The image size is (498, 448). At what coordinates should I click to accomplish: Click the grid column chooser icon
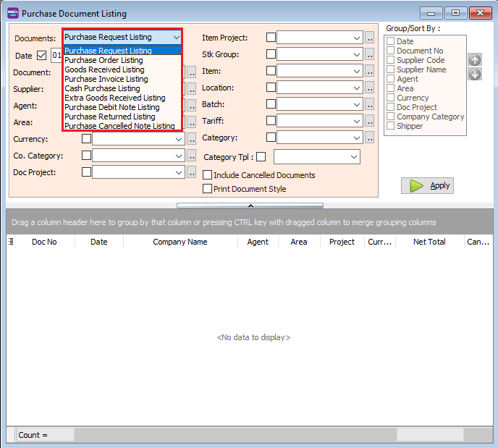[x=11, y=242]
